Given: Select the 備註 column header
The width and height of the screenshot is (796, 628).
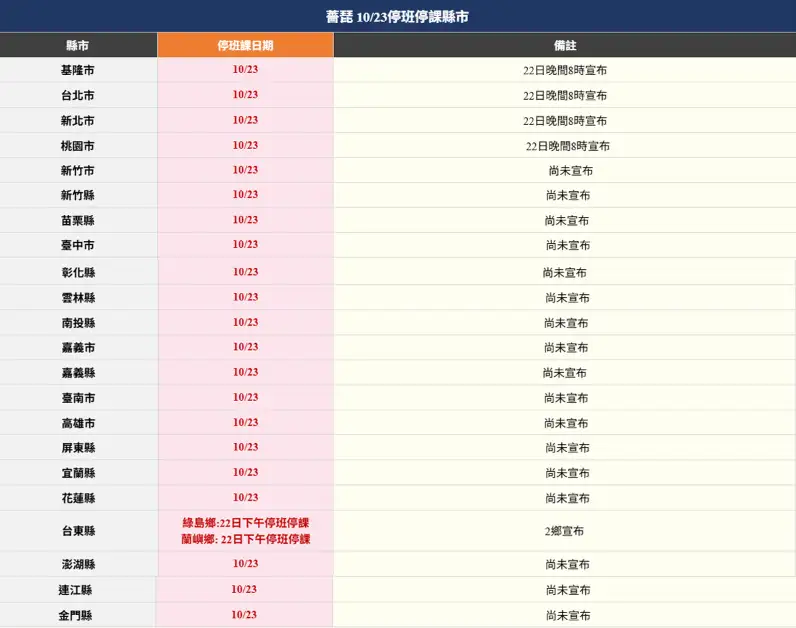Looking at the screenshot, I should [565, 45].
